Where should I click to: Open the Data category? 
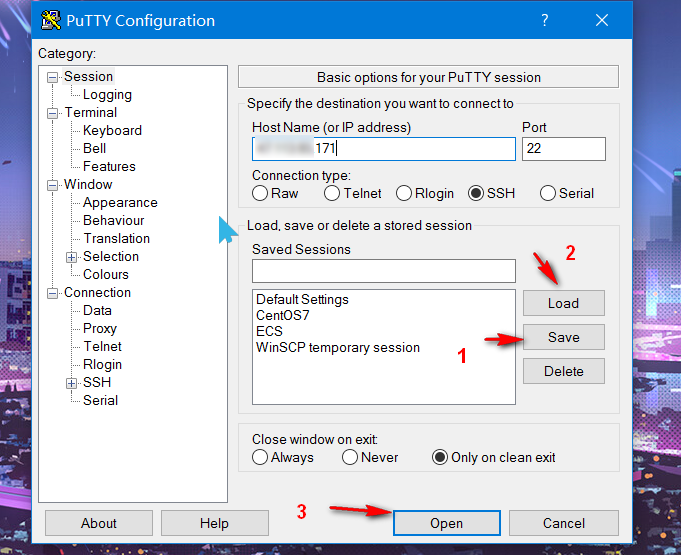tap(97, 311)
